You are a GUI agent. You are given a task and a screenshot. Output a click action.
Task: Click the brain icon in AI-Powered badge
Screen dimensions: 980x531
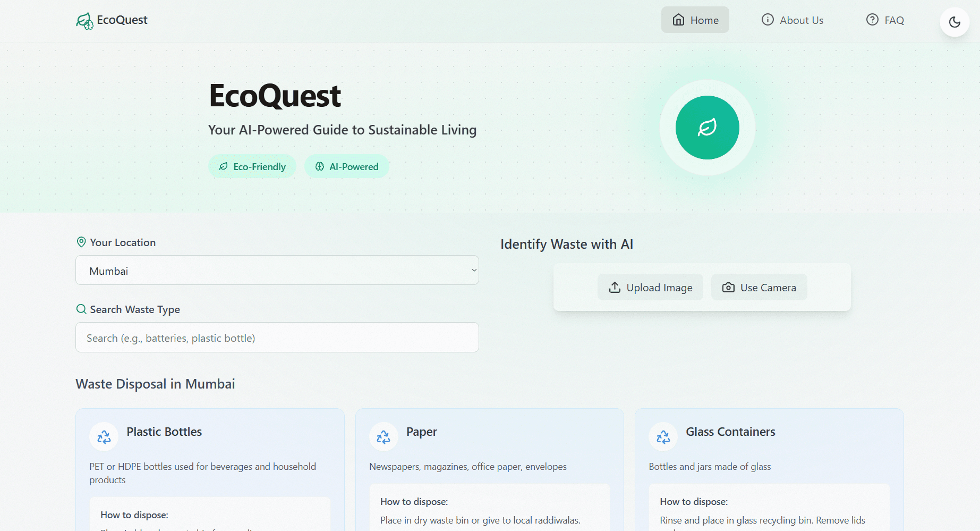320,166
